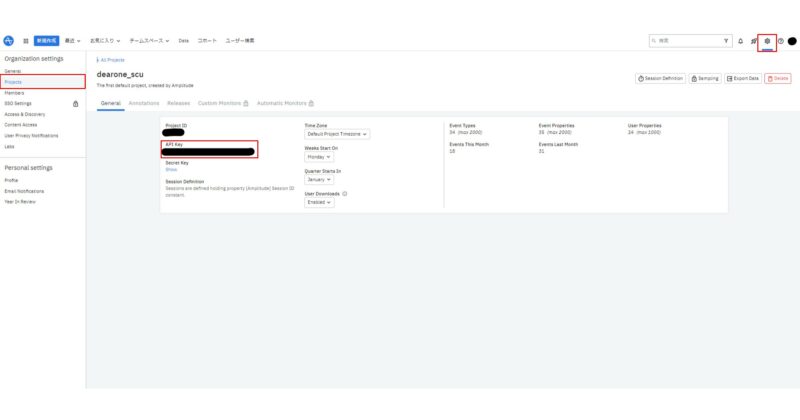Switch to the Releases tab
The height and width of the screenshot is (420, 800).
(x=179, y=103)
